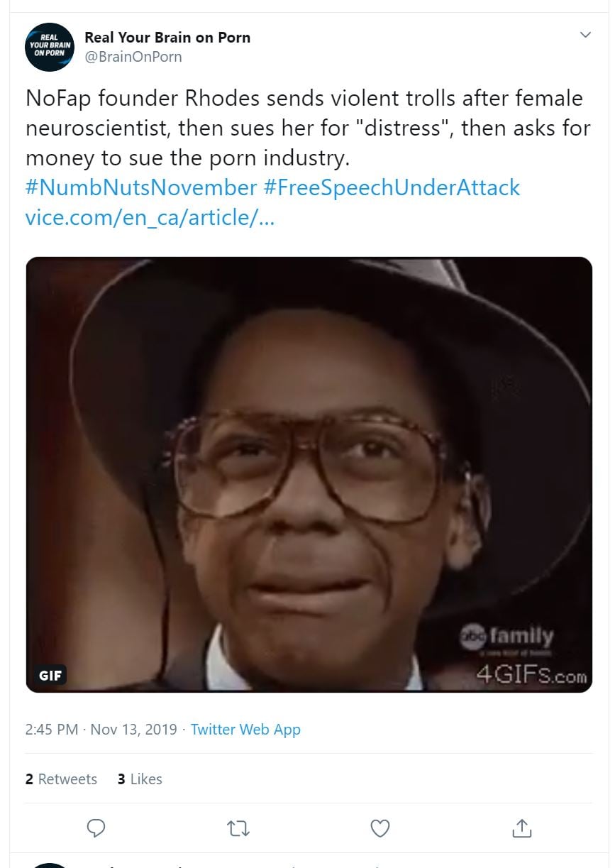
Task: Retweet this tweet
Action: coord(238,828)
